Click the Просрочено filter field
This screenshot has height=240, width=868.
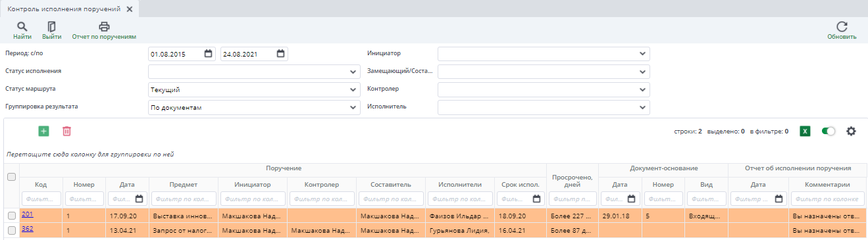pos(573,199)
